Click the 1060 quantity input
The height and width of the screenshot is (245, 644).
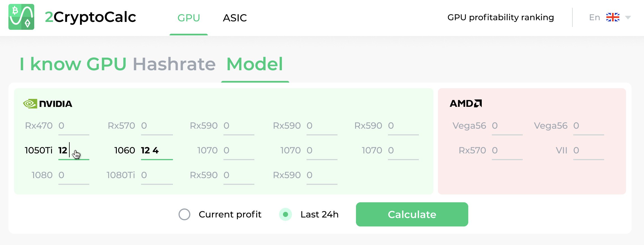157,151
